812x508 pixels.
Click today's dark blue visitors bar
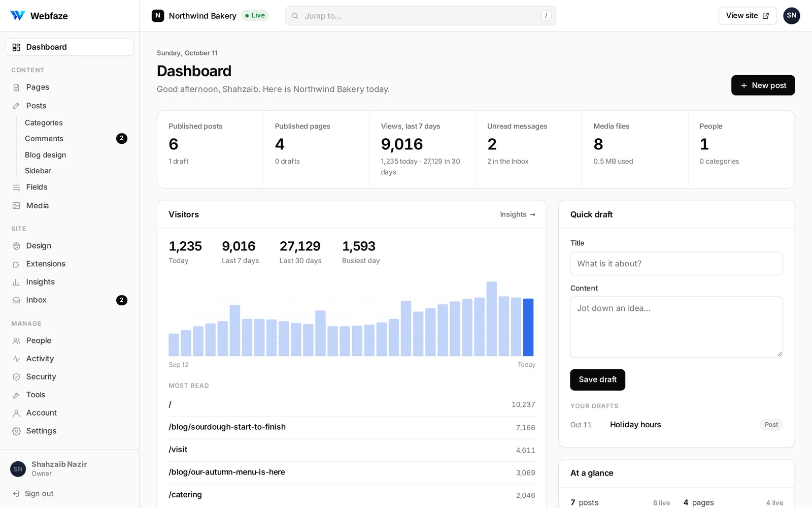528,327
